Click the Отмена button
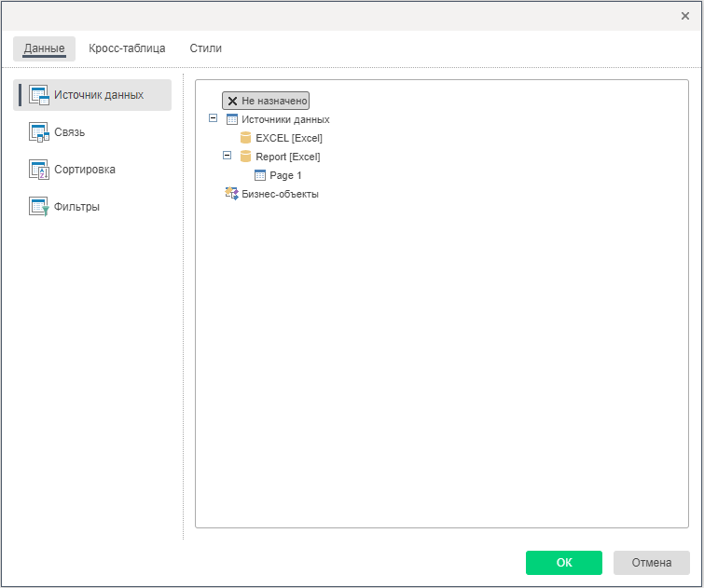This screenshot has width=704, height=588. tap(651, 563)
